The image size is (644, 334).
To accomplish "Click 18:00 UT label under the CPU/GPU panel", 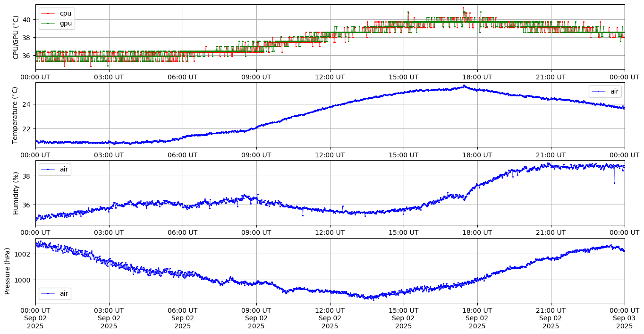I will (x=477, y=77).
